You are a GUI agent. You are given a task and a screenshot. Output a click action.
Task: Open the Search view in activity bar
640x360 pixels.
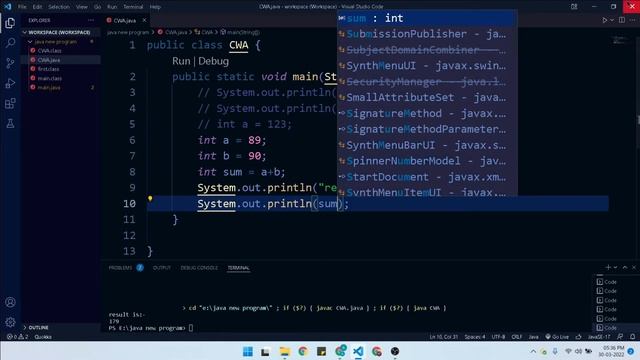[x=10, y=43]
